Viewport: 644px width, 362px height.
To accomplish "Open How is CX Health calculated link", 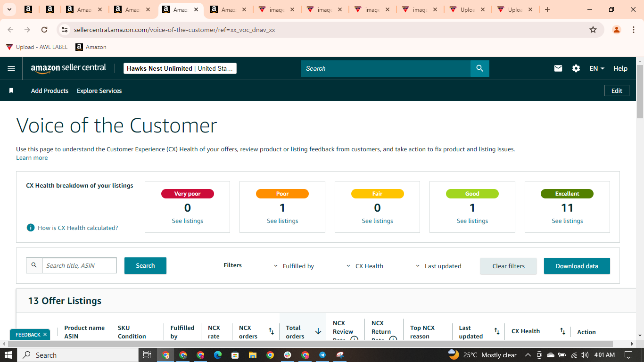I will (78, 228).
